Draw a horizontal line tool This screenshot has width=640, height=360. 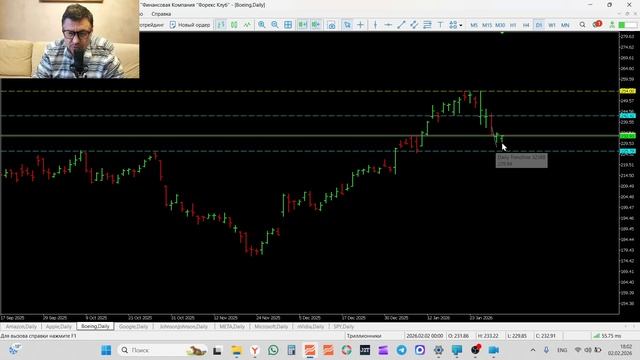(x=388, y=25)
